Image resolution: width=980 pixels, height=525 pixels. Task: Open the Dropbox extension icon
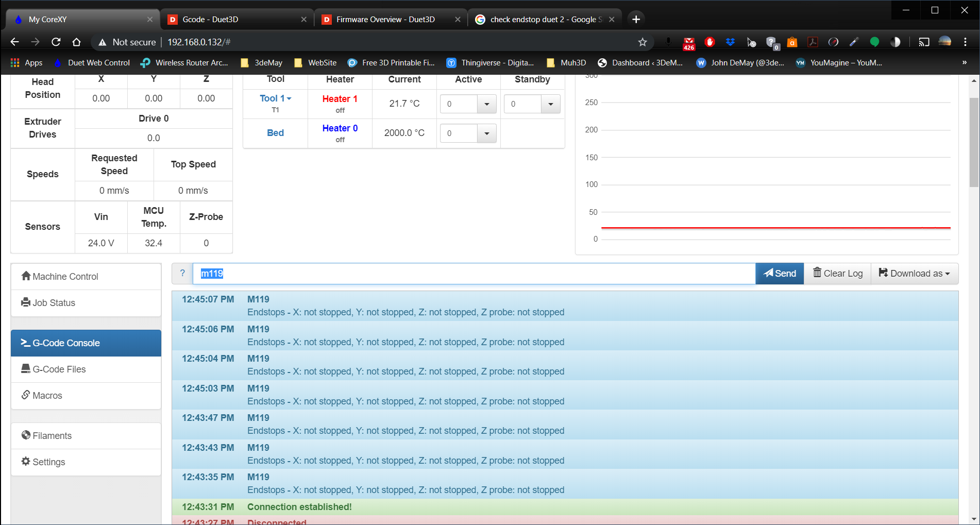[x=730, y=42]
